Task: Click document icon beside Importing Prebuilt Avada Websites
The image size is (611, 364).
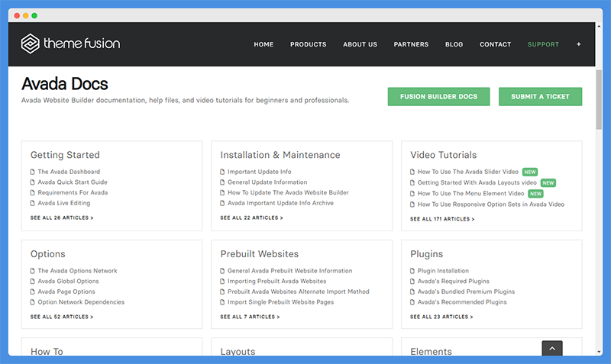Action: coord(222,281)
